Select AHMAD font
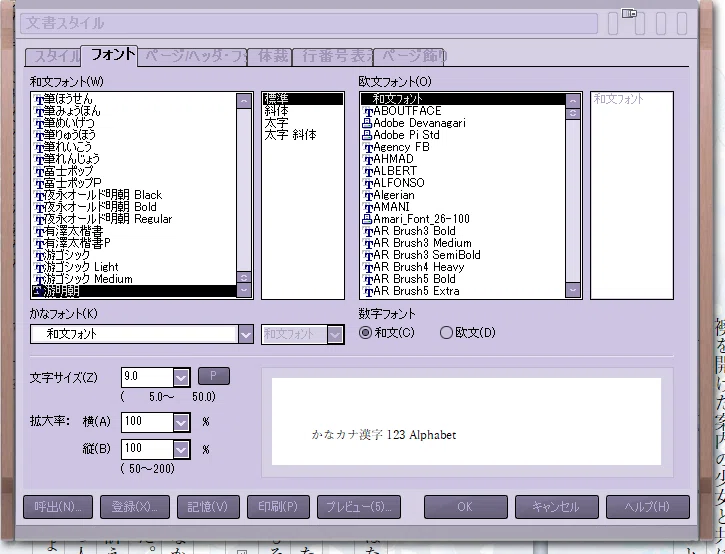This screenshot has height=554, width=725. pos(463,159)
